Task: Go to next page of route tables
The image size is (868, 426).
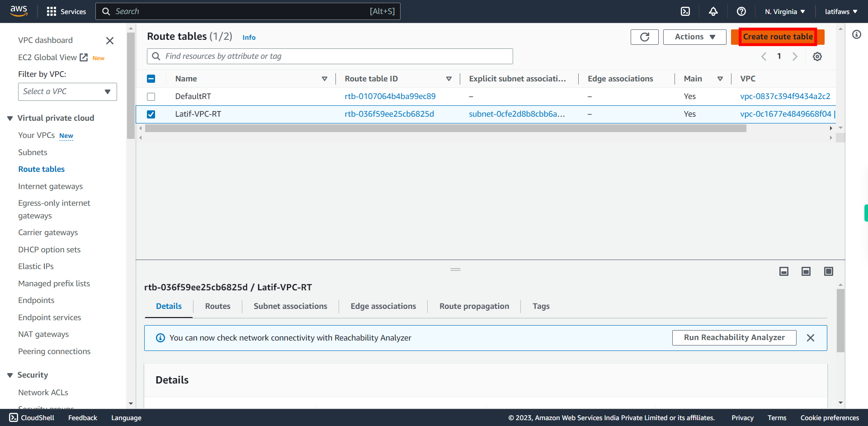Action: coord(795,57)
